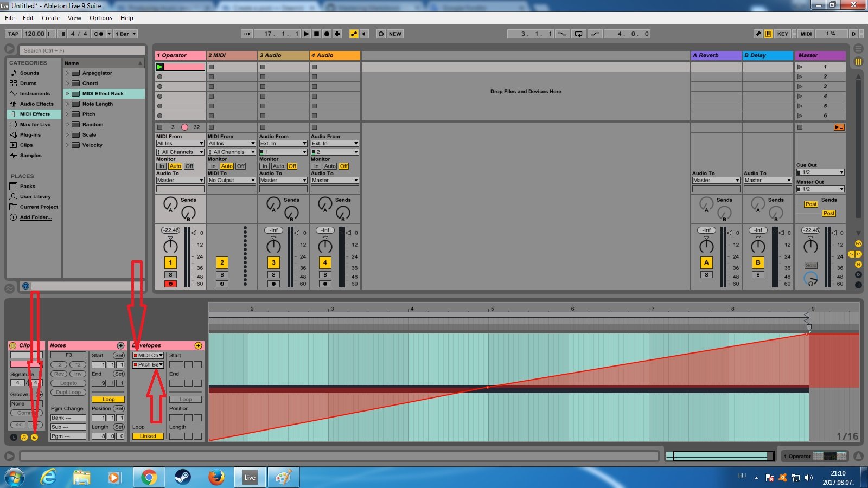
Task: Open the quantization 1 Bar dropdown
Action: [125, 34]
